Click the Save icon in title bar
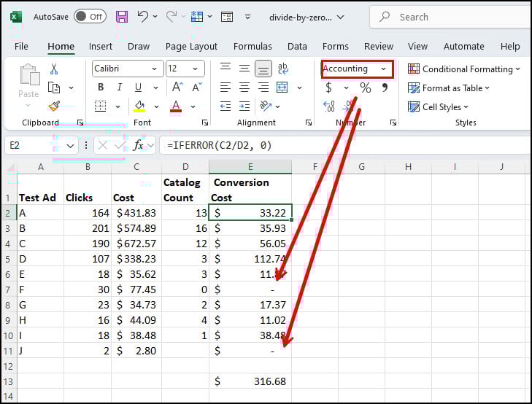This screenshot has height=404, width=532. [122, 17]
